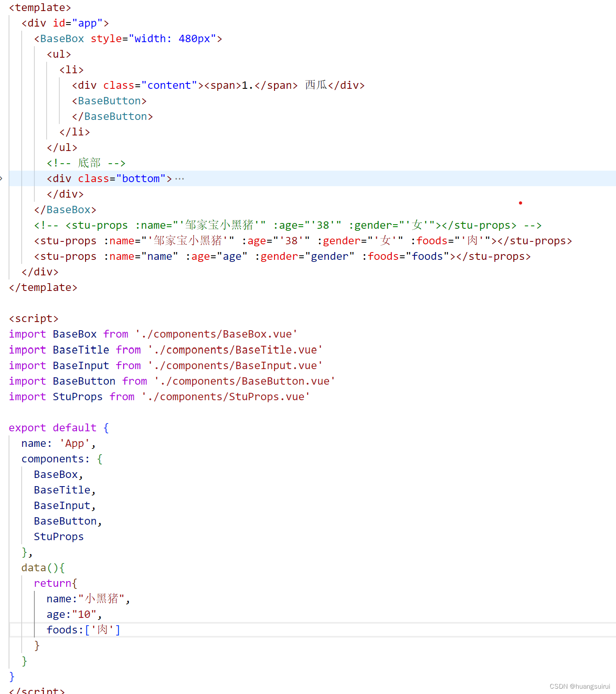Click the closing </BaseBox> tag

(65, 210)
